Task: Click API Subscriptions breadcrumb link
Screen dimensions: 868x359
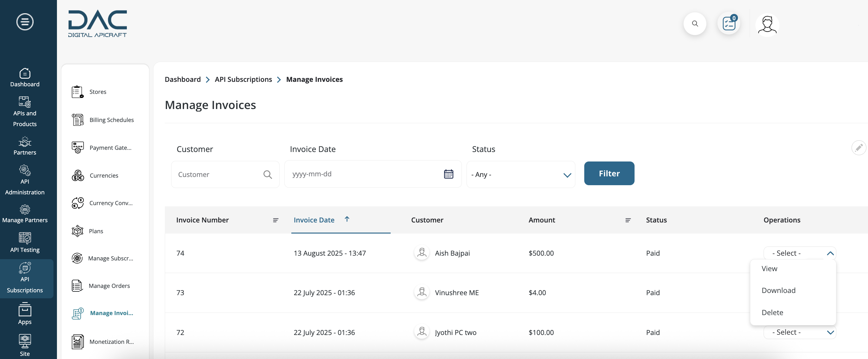Action: tap(243, 79)
